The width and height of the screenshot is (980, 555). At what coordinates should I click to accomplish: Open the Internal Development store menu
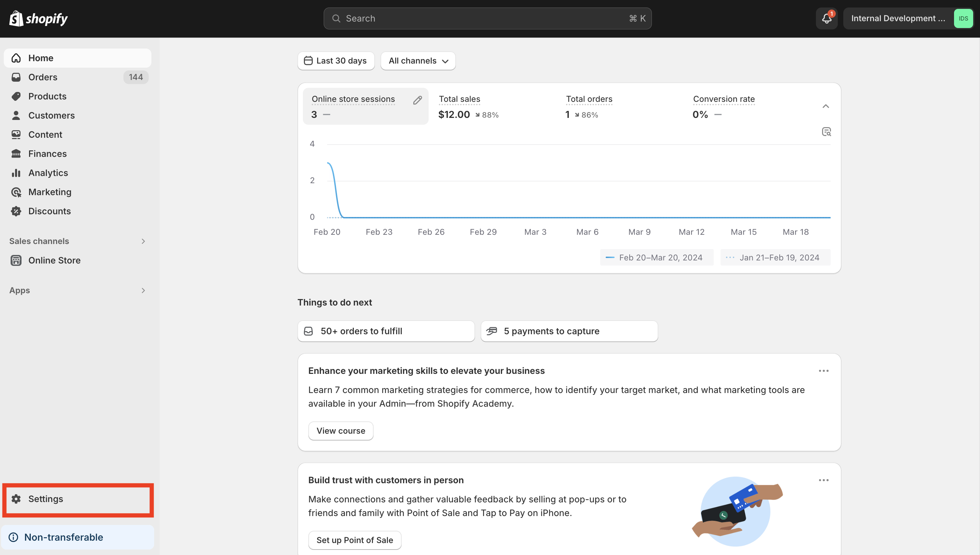(x=908, y=18)
